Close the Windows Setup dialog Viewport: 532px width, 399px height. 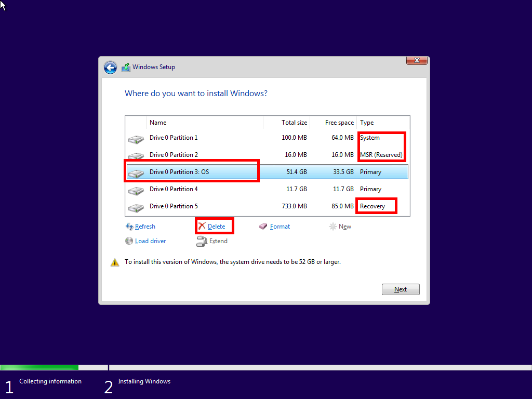point(417,60)
